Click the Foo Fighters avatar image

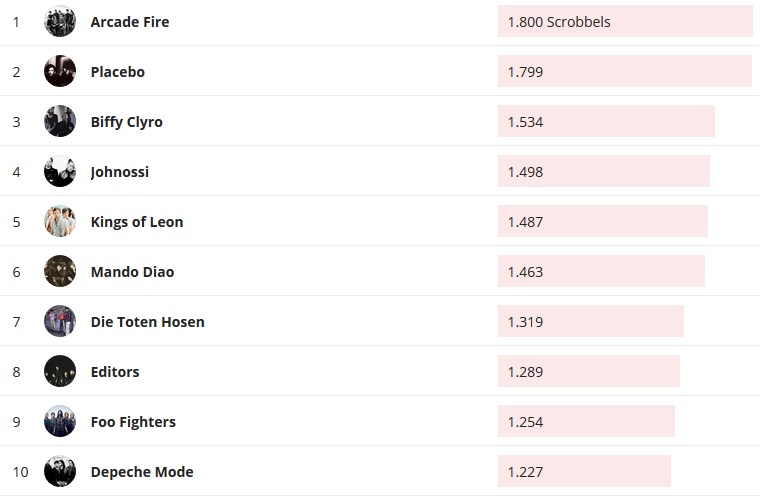(60, 421)
